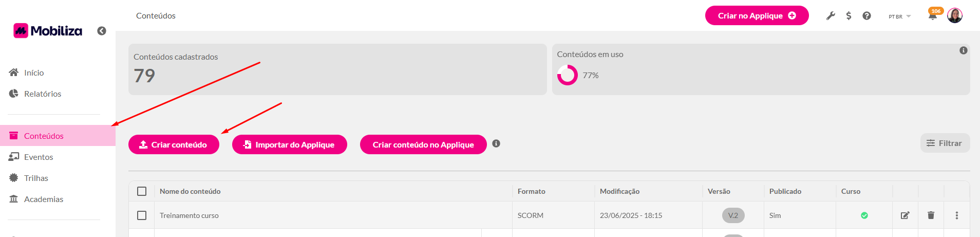Check the Treinamento curso row checkbox
This screenshot has width=980, height=237.
[142, 215]
